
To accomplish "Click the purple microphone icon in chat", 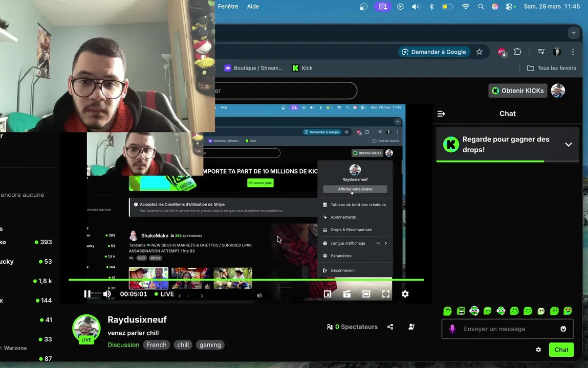I will [452, 329].
